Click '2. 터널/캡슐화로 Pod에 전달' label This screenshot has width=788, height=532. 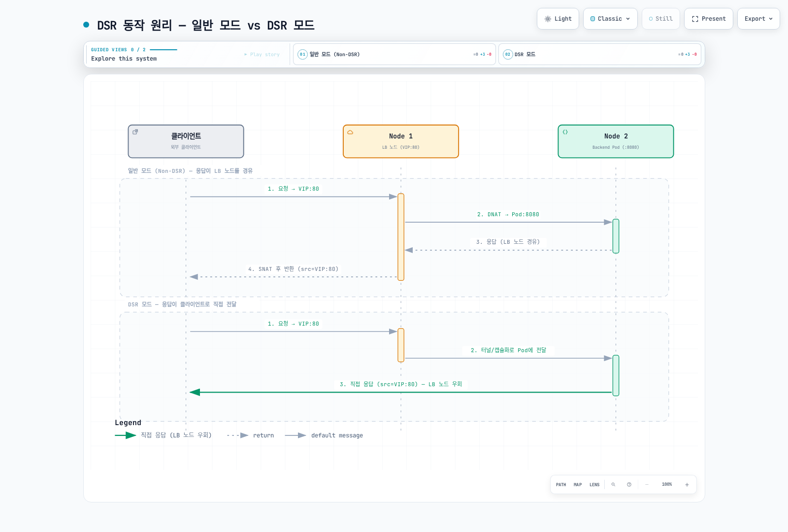coord(508,350)
